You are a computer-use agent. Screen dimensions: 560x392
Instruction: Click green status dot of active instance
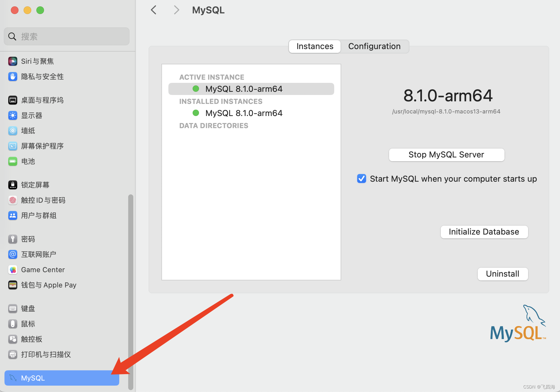coord(196,89)
